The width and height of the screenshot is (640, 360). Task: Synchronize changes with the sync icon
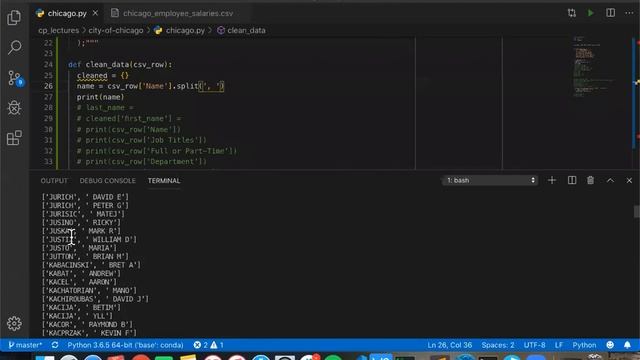point(55,345)
